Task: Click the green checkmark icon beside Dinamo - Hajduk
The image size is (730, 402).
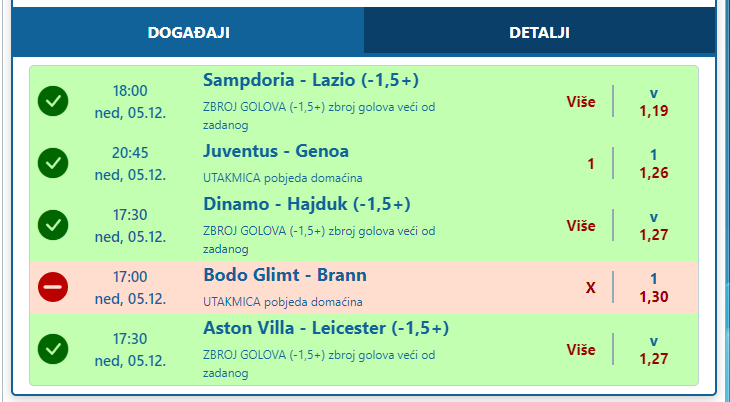Action: coord(53,225)
